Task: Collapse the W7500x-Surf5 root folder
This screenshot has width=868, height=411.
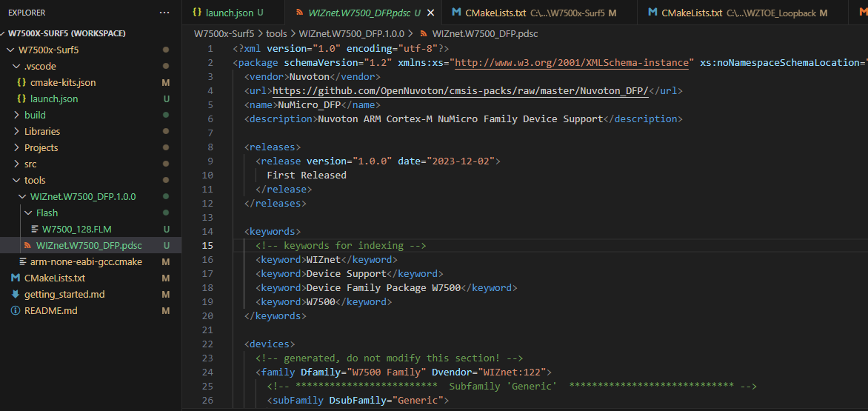Action: tap(10, 50)
